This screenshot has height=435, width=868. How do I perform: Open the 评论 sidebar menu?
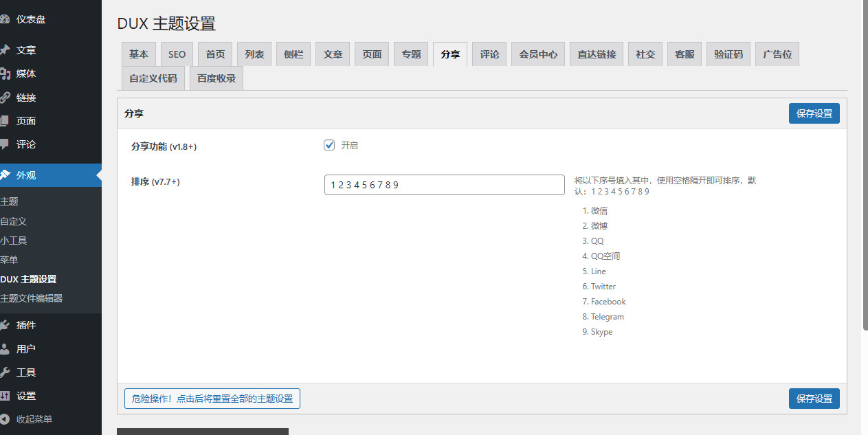[x=26, y=144]
